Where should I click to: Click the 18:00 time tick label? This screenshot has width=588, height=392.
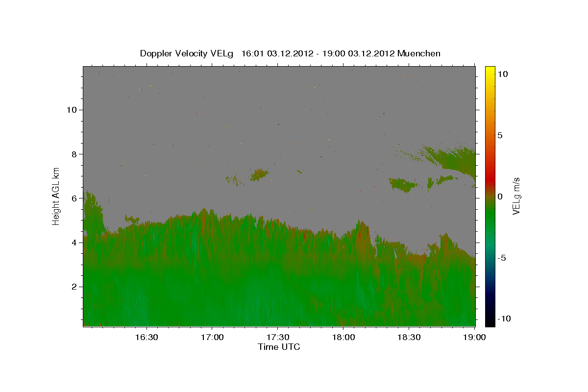(x=343, y=337)
